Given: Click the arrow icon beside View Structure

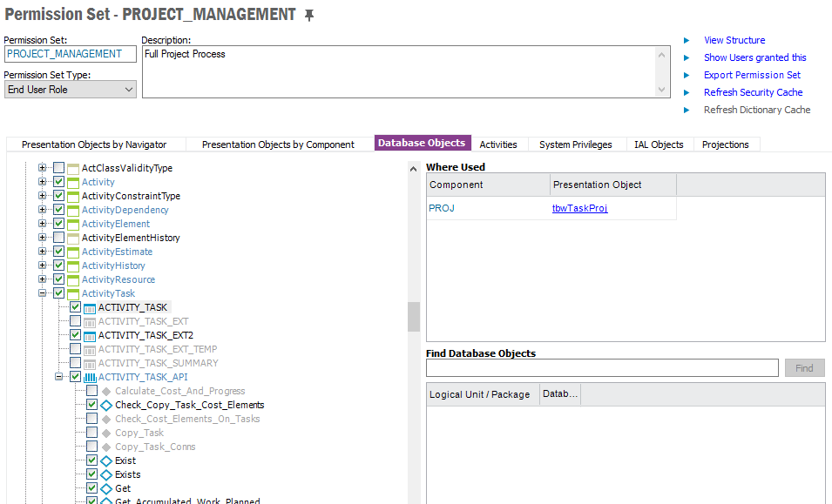Looking at the screenshot, I should pos(687,40).
